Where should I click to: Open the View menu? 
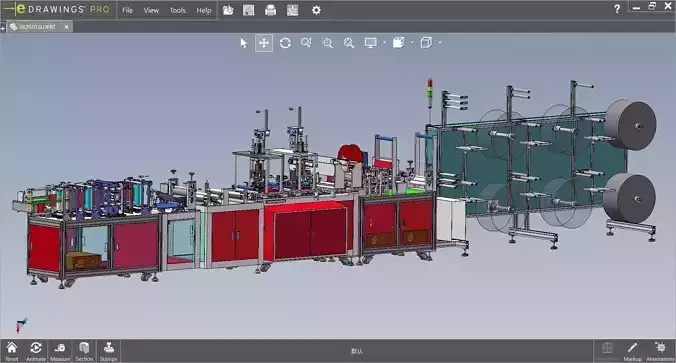[151, 10]
